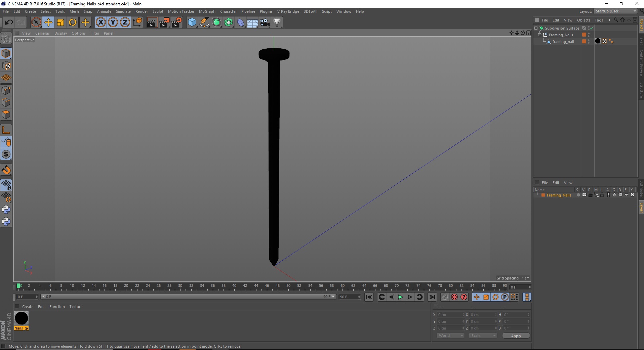Open the World coordinate dropdown
Screen dimensions: 644x350
pyautogui.click(x=450, y=336)
